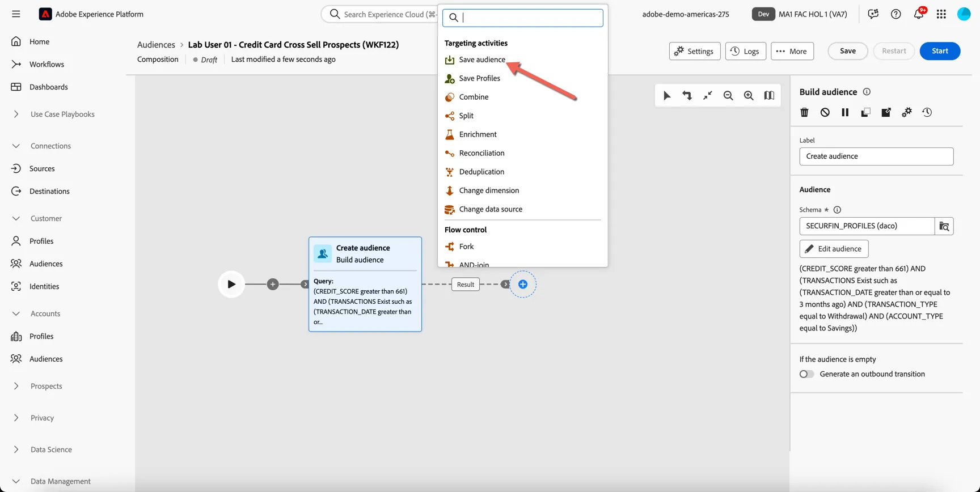Click the Adobe Experience Platform logo

pyautogui.click(x=45, y=14)
